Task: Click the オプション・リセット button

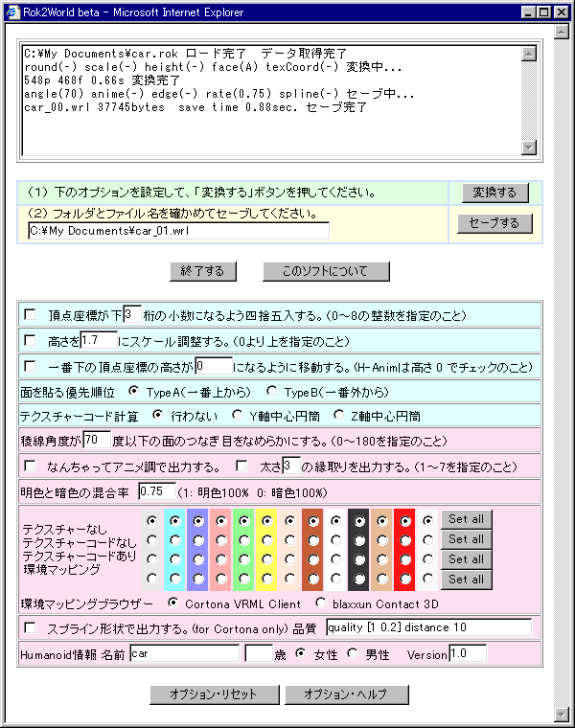Action: 214,694
